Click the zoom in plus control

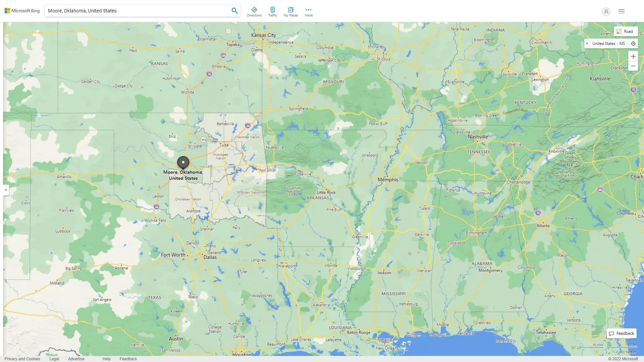[633, 56]
